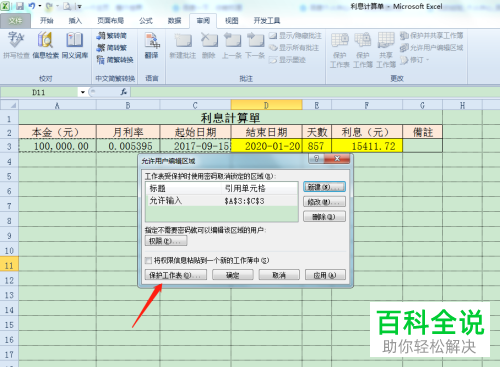This screenshot has width=500, height=367.
Task: Click the 权限 (Permissions) button
Action: pyautogui.click(x=166, y=241)
